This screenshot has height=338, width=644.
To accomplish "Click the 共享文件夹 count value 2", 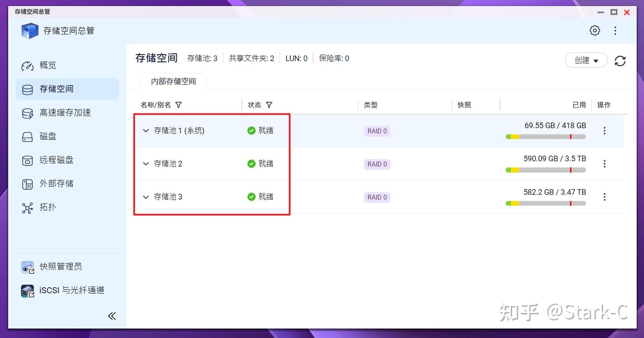I will click(x=272, y=58).
